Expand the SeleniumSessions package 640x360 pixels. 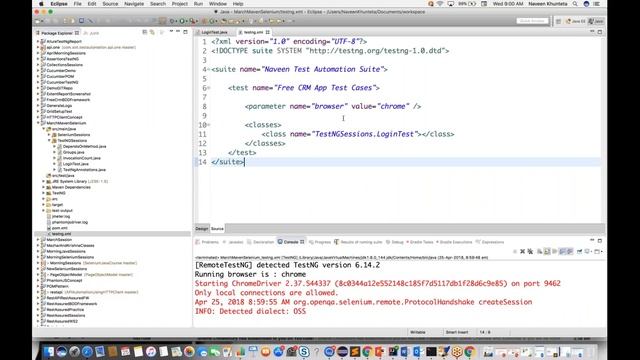49,135
